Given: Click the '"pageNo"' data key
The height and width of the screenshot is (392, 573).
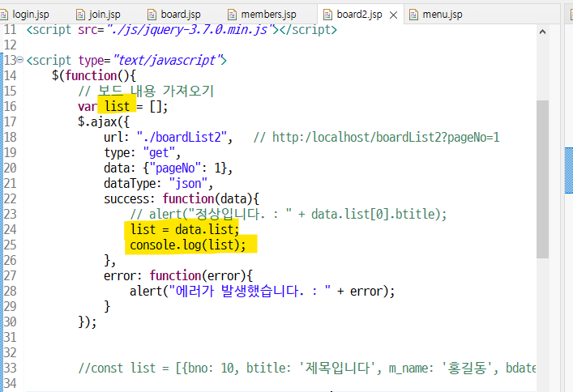Looking at the screenshot, I should 175,168.
